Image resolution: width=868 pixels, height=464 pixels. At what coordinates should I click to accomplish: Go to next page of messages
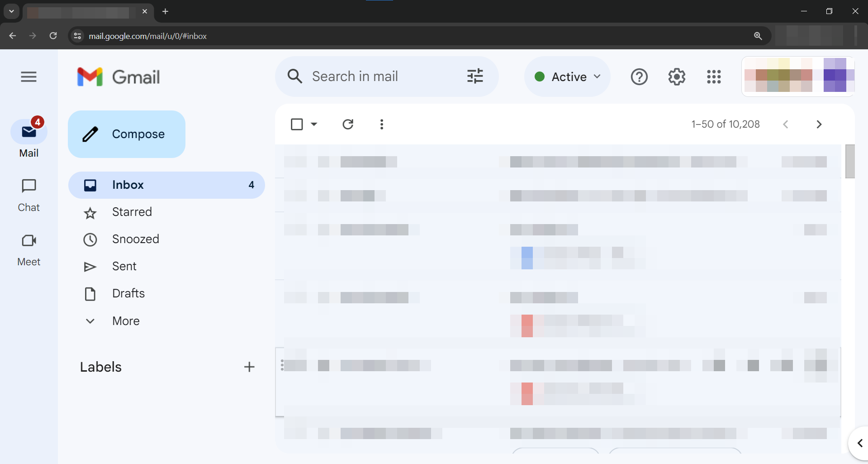pos(819,124)
